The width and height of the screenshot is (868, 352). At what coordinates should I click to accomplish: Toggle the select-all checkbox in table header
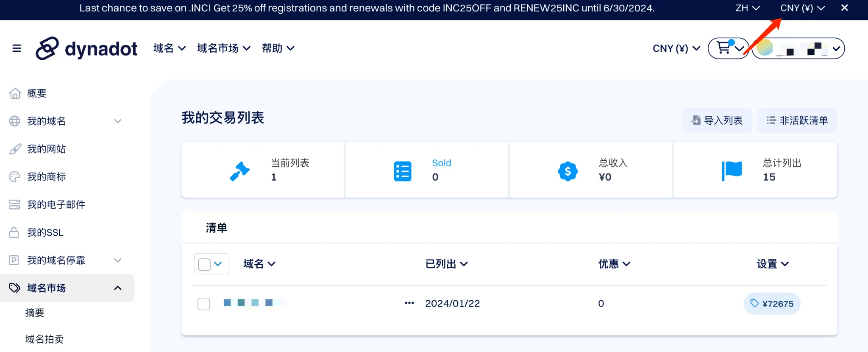coord(204,264)
